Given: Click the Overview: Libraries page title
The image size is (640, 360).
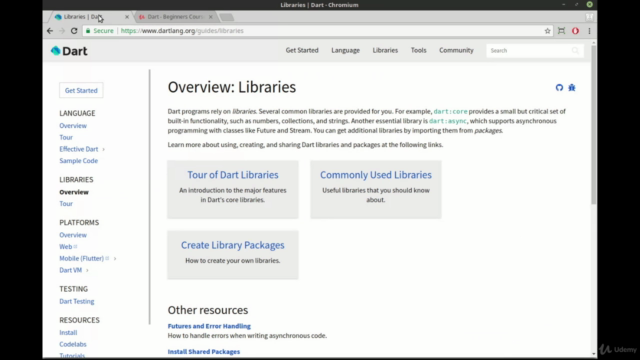Looking at the screenshot, I should tap(232, 87).
